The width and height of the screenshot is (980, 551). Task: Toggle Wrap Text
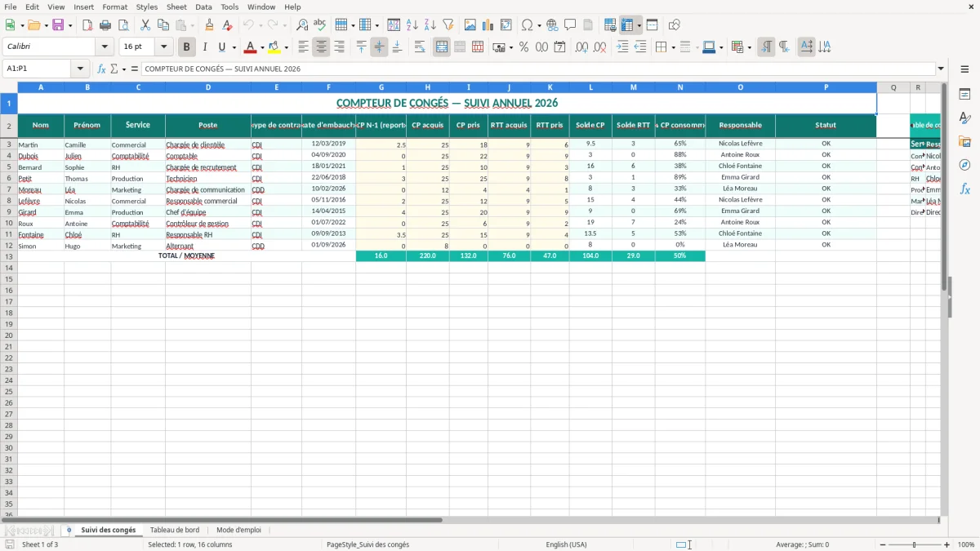click(x=420, y=47)
